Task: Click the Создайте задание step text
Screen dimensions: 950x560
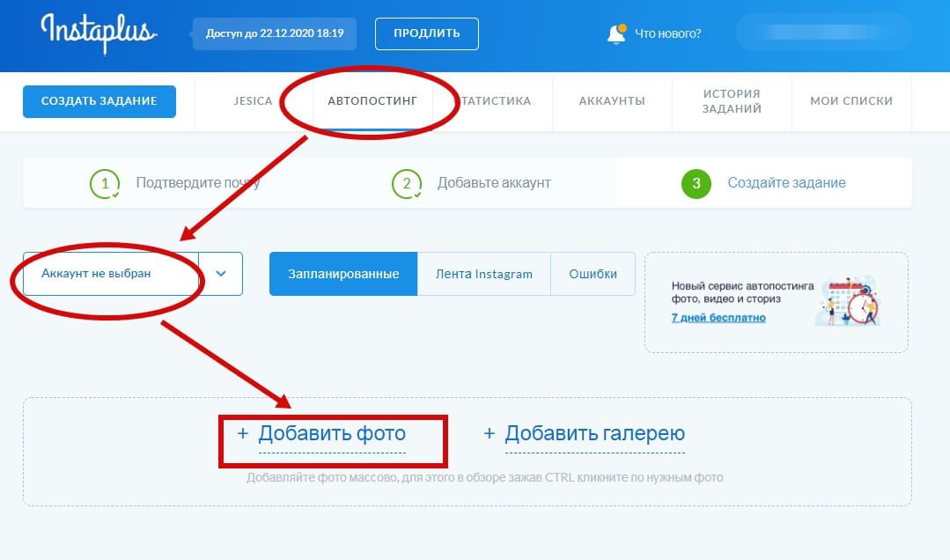Action: [x=786, y=183]
